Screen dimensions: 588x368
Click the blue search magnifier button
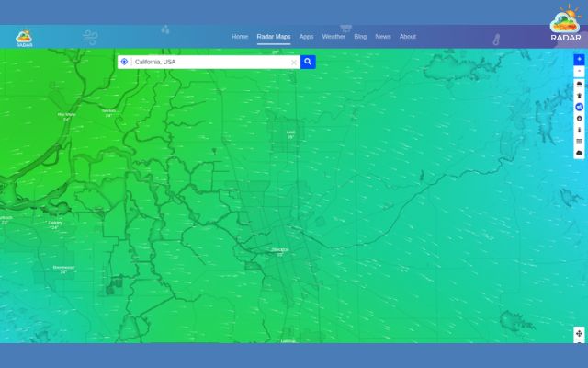coord(308,62)
